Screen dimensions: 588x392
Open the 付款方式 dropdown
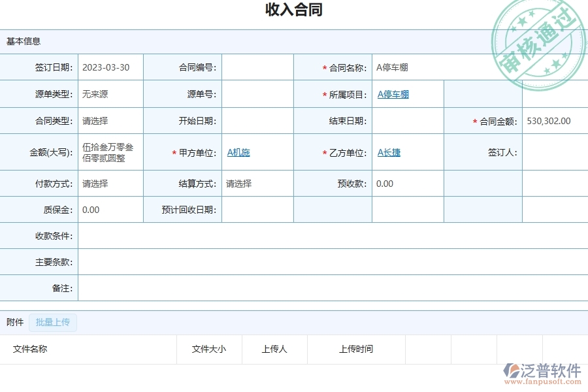tap(108, 184)
